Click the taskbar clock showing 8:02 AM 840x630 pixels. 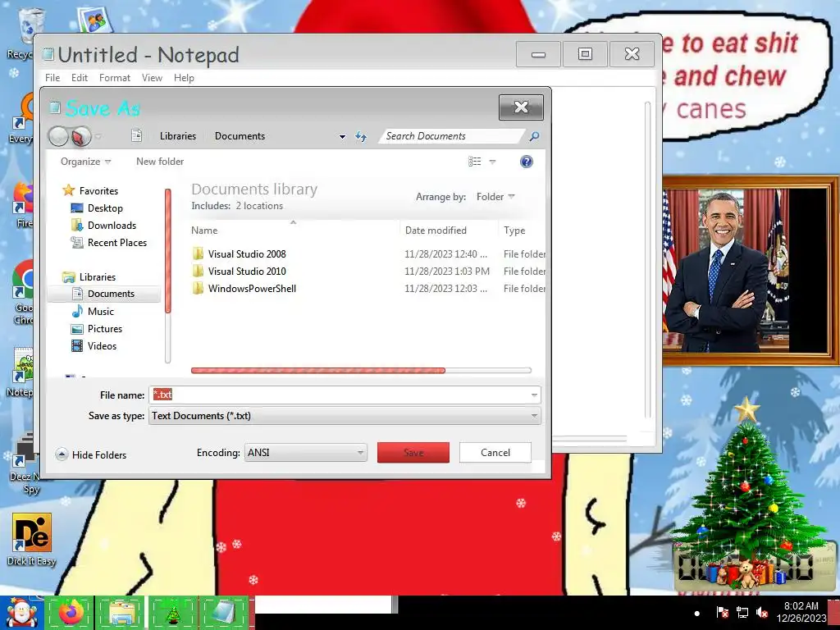pyautogui.click(x=801, y=612)
